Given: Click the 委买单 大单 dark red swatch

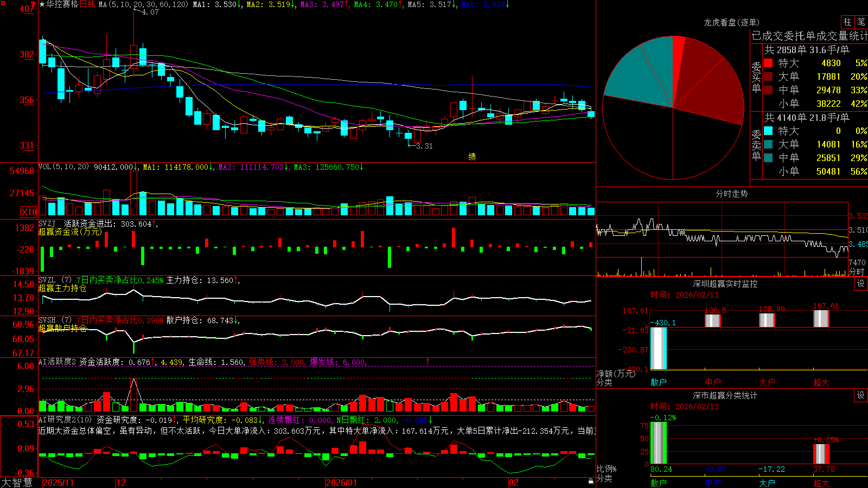Looking at the screenshot, I should click(x=768, y=76).
